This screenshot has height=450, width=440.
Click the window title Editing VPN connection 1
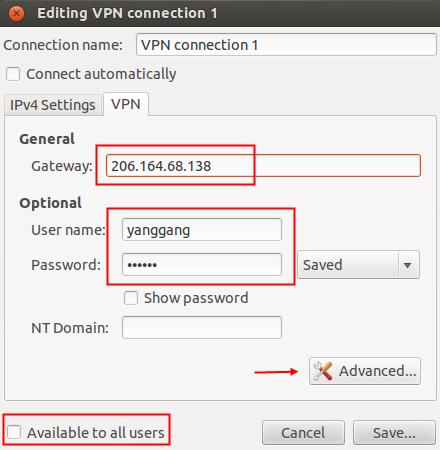click(127, 14)
